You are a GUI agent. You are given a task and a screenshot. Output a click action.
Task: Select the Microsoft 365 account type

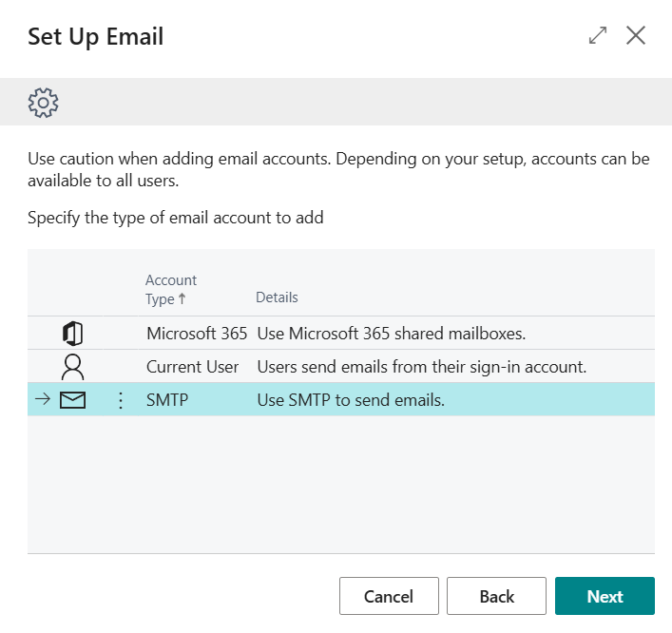coord(197,334)
